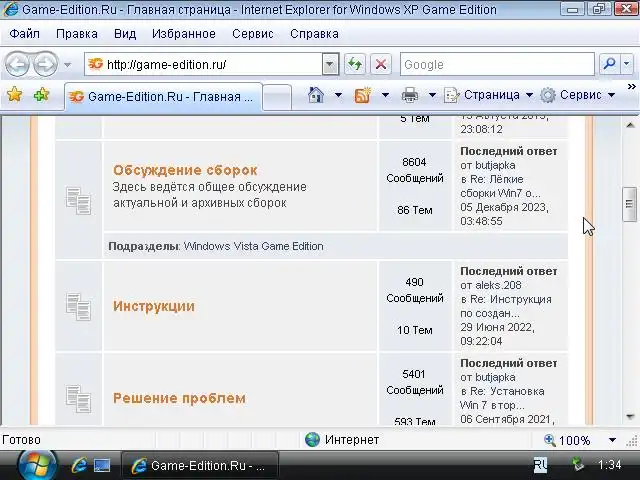
Task: Go back with the Back arrow button
Action: point(17,64)
